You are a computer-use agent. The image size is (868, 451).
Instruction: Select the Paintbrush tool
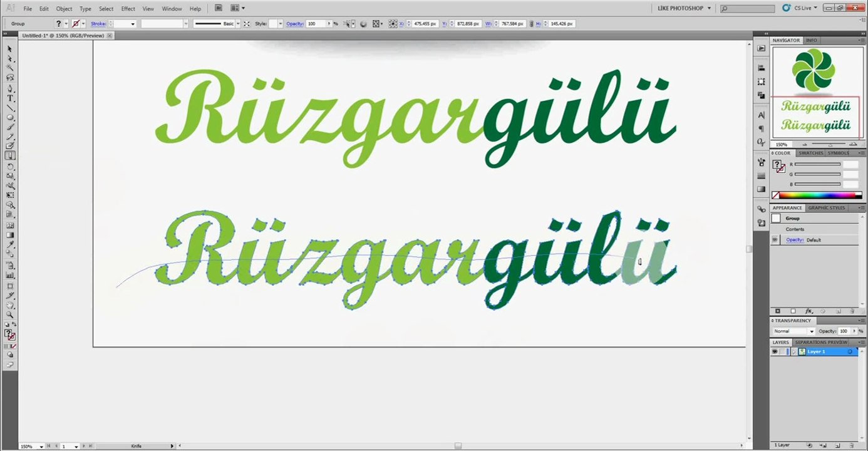pyautogui.click(x=9, y=127)
